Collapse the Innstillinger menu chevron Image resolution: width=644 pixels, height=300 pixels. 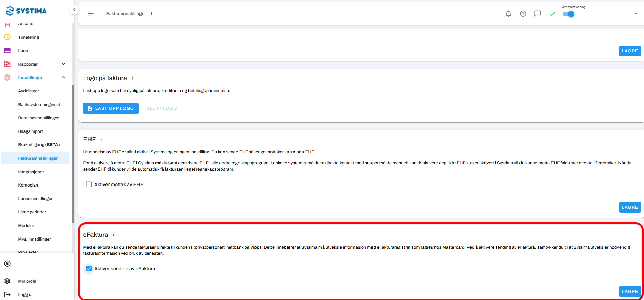click(x=63, y=77)
